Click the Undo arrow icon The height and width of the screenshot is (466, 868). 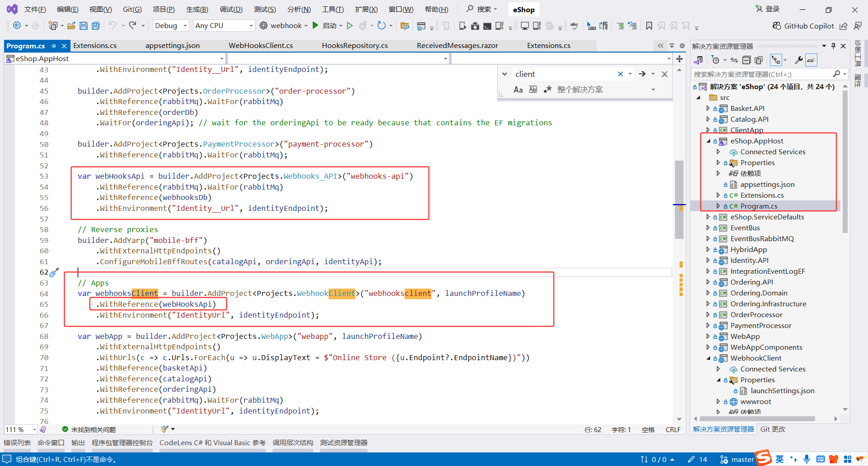pyautogui.click(x=113, y=25)
